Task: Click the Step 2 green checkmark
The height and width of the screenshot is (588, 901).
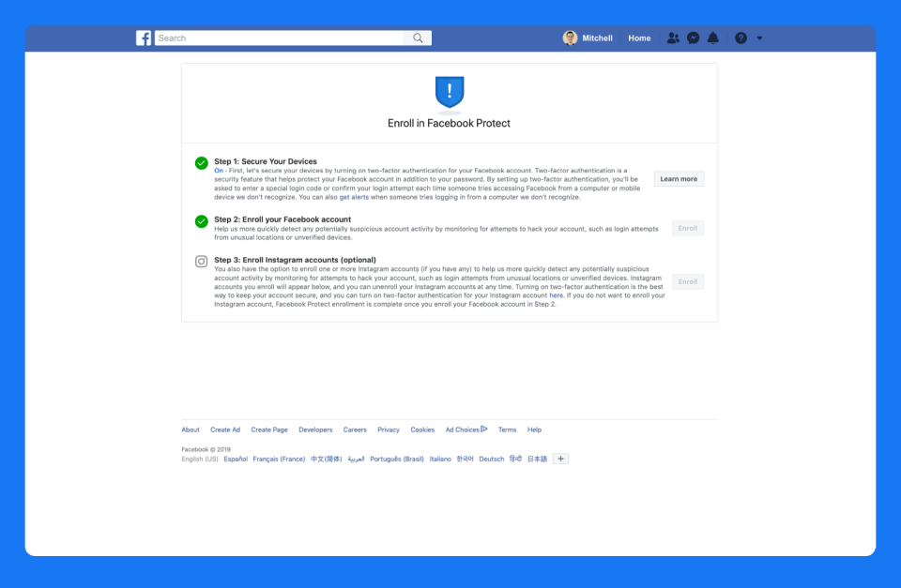Action: click(x=201, y=221)
